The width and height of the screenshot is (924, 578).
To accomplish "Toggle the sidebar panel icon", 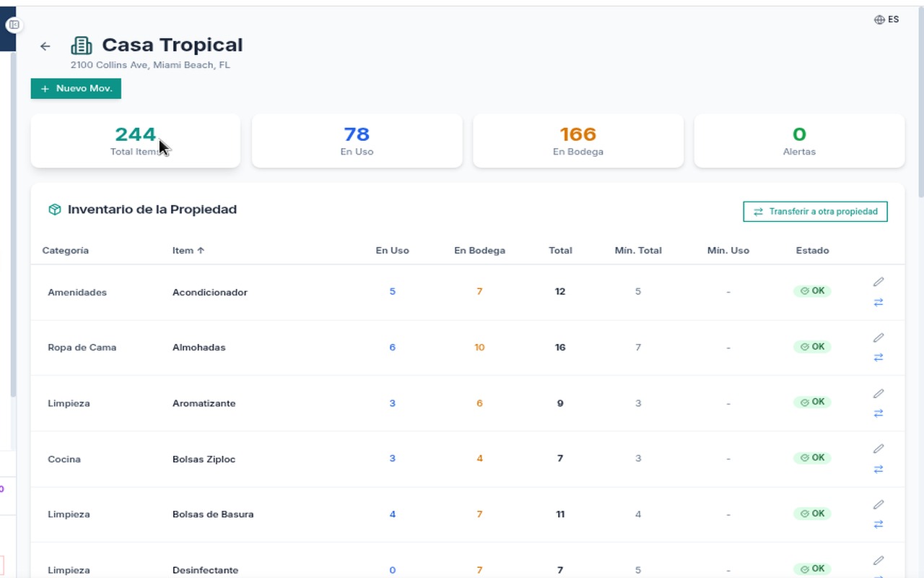I will point(14,25).
